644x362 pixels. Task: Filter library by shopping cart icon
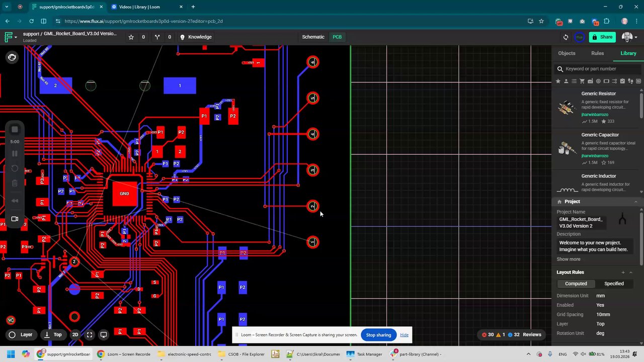pos(582,81)
